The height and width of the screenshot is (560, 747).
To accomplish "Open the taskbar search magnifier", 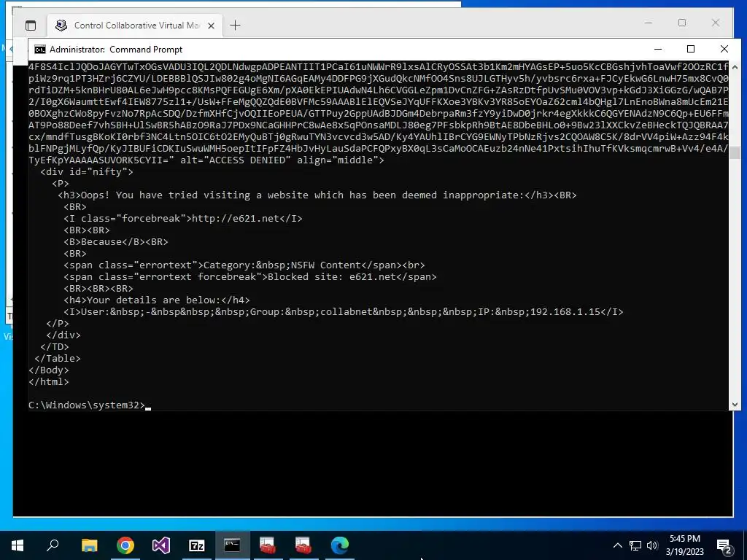I will point(53,545).
